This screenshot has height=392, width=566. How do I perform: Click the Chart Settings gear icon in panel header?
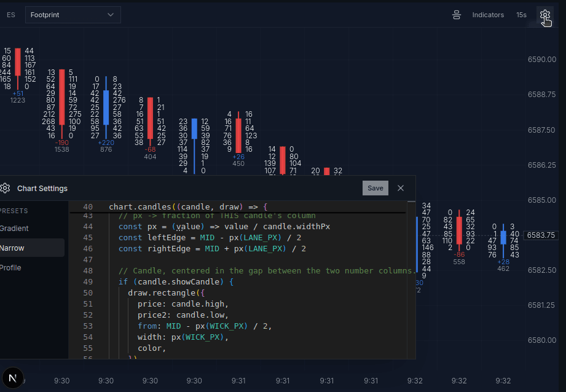click(x=5, y=189)
